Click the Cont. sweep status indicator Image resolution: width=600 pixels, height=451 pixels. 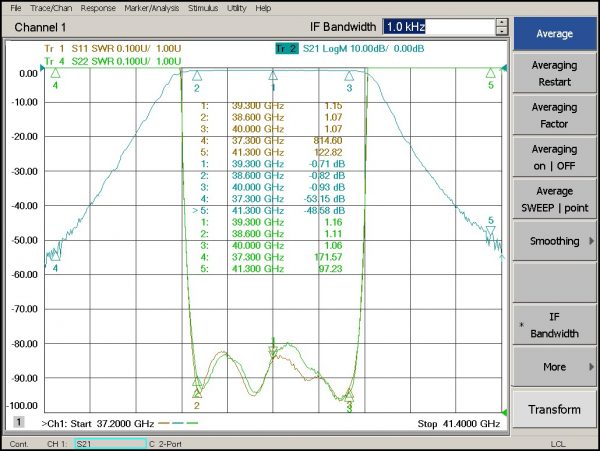[x=19, y=444]
